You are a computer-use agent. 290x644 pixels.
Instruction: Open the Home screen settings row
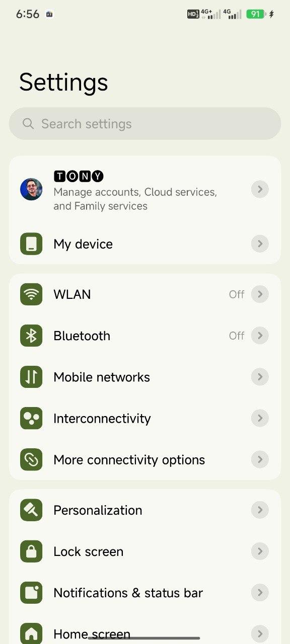(x=145, y=633)
